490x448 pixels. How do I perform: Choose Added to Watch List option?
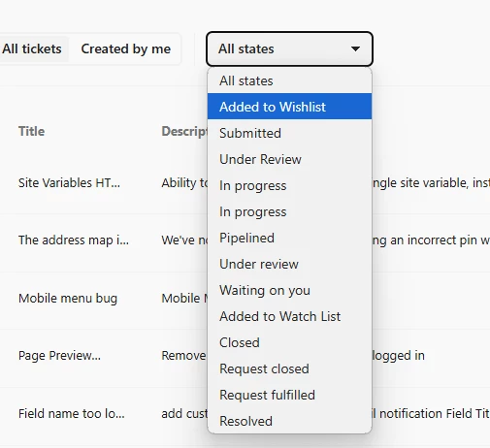click(x=289, y=316)
